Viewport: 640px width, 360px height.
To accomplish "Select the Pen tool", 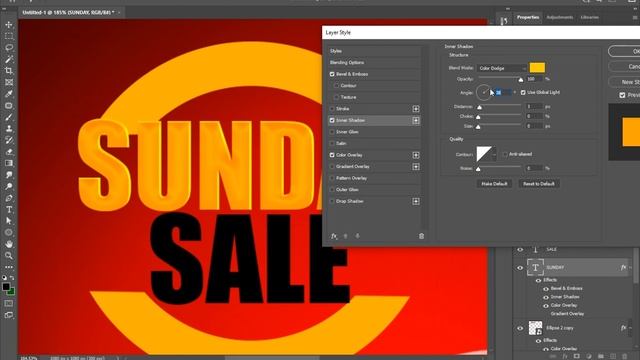I will coord(9,198).
